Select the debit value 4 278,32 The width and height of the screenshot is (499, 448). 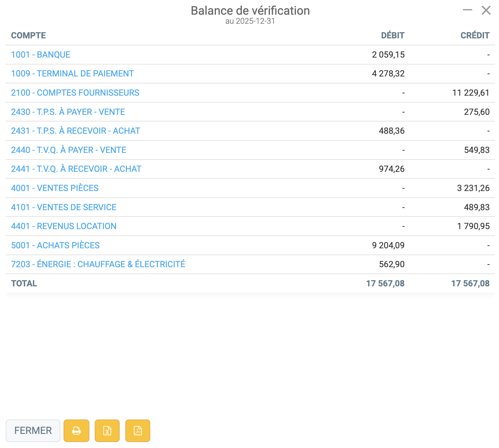[388, 73]
